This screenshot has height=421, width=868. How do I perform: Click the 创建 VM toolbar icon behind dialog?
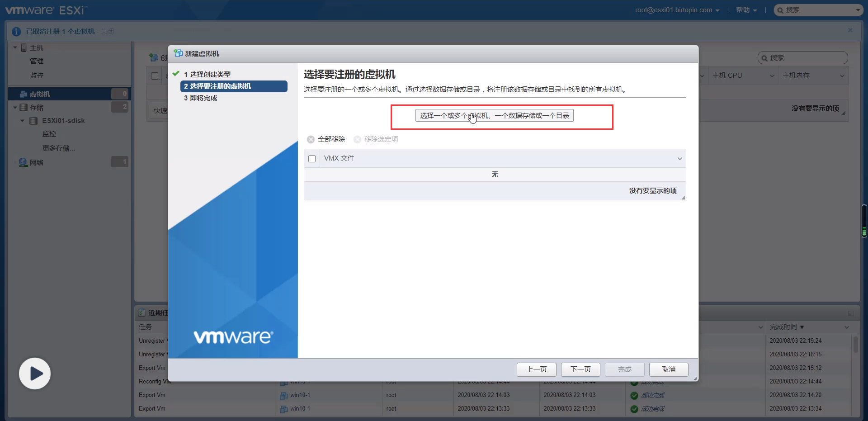154,57
